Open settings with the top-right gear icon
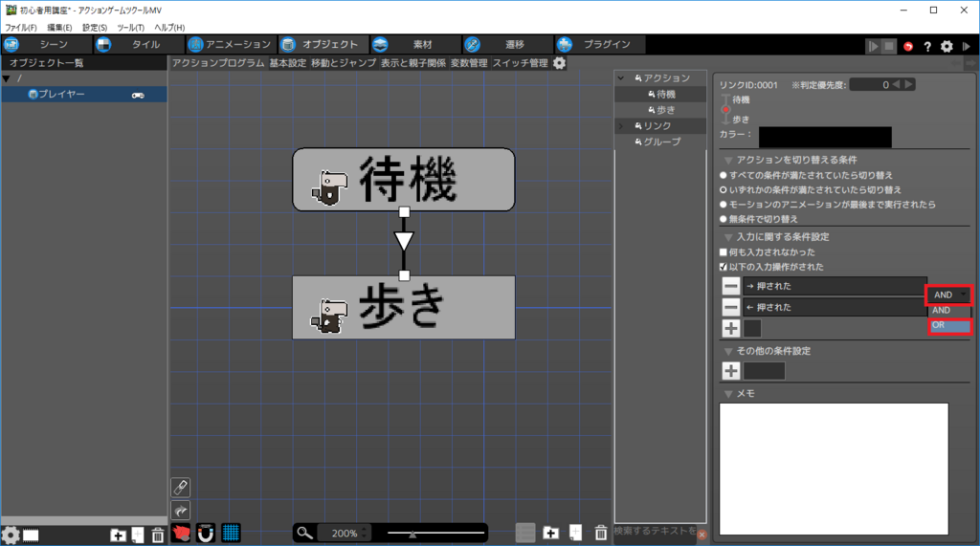980x546 pixels. [x=947, y=46]
